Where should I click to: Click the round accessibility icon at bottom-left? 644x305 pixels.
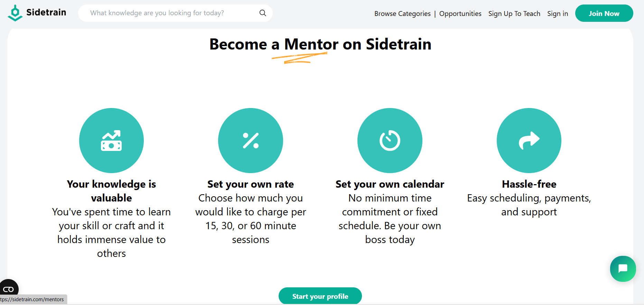click(x=9, y=289)
